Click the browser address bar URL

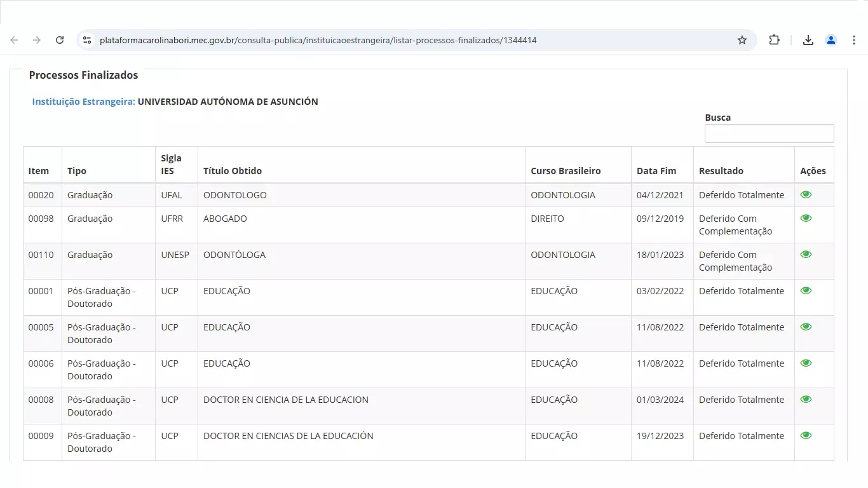318,40
